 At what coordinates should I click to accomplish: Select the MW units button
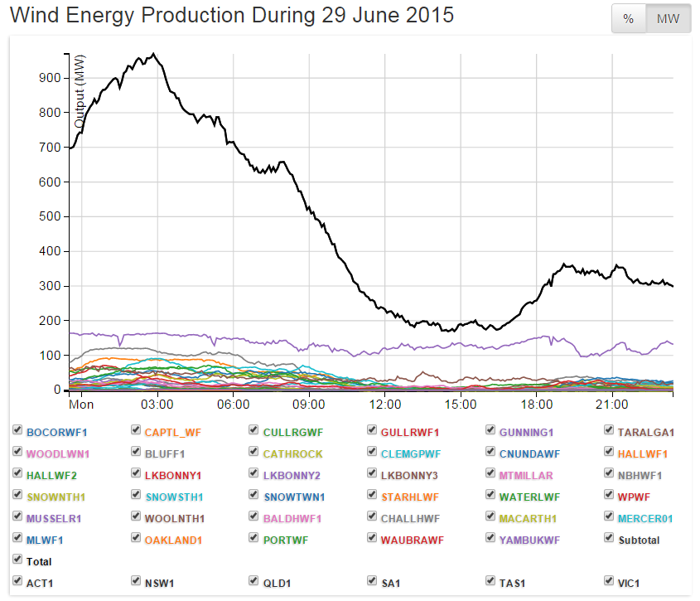pyautogui.click(x=668, y=20)
